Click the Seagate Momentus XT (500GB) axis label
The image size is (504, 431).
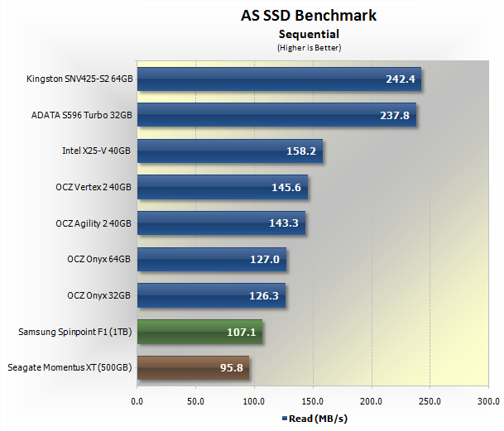[x=70, y=367]
